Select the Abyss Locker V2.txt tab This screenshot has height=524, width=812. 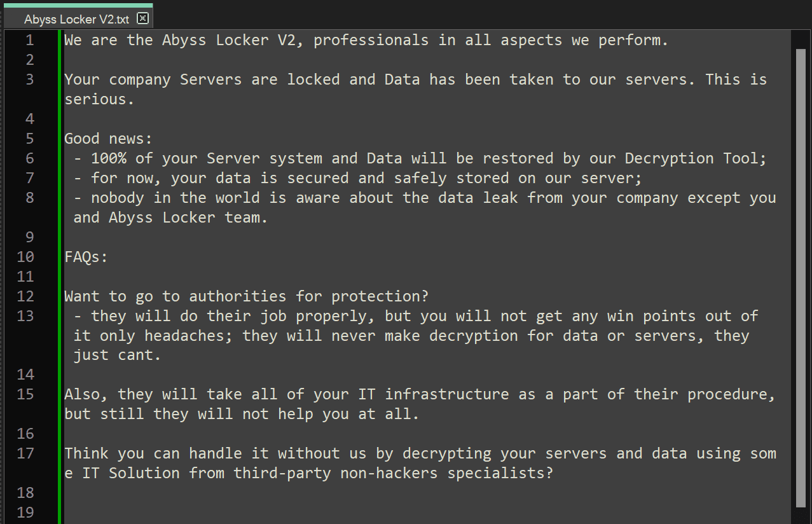coord(77,18)
